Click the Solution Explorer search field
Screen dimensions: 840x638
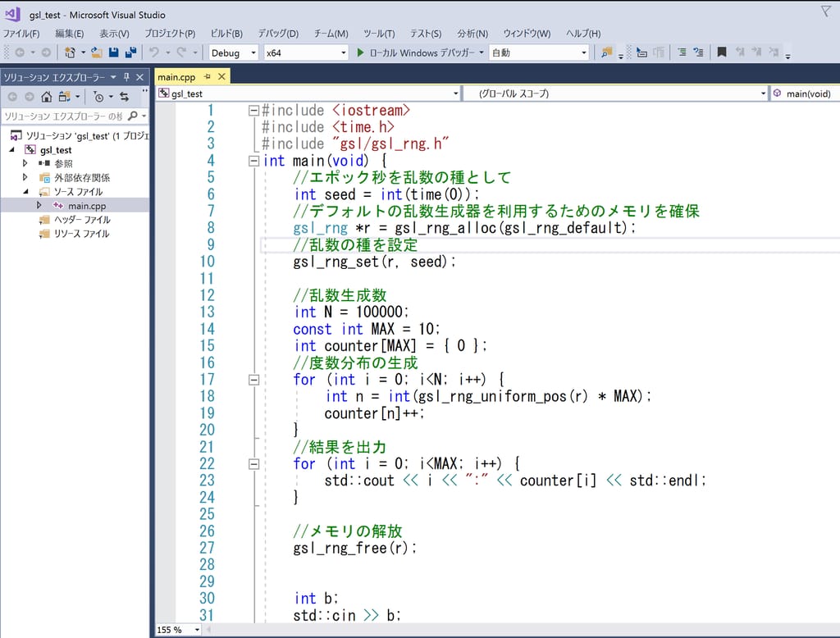tap(64, 116)
